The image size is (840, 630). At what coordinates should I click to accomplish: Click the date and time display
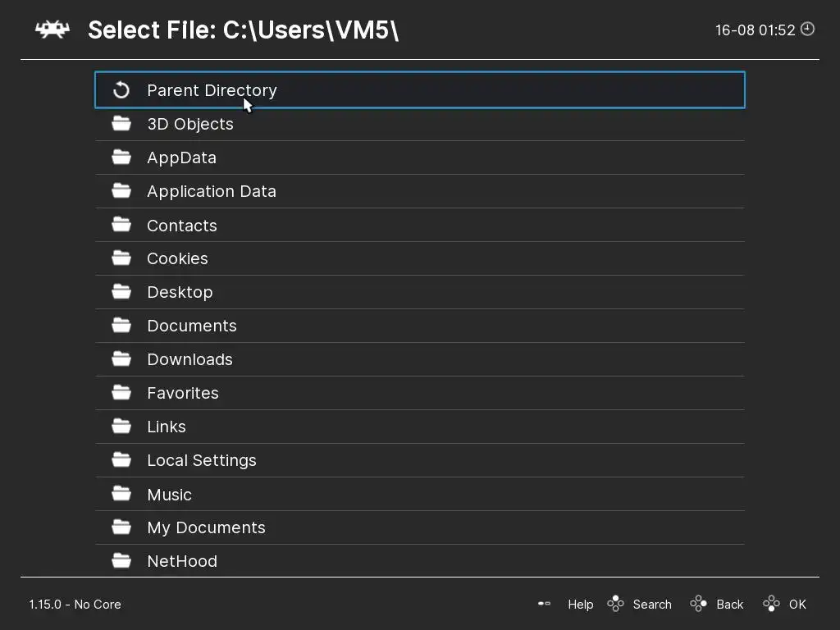pos(755,30)
